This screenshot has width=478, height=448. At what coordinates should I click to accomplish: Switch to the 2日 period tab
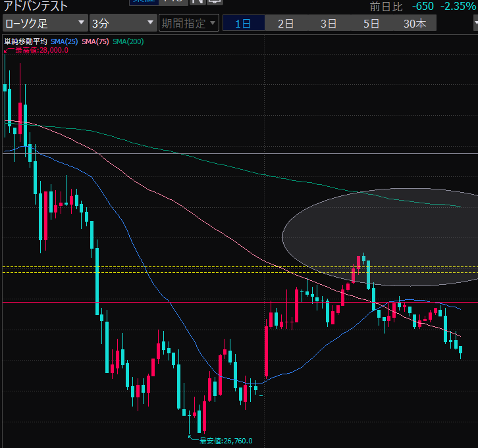(x=286, y=24)
